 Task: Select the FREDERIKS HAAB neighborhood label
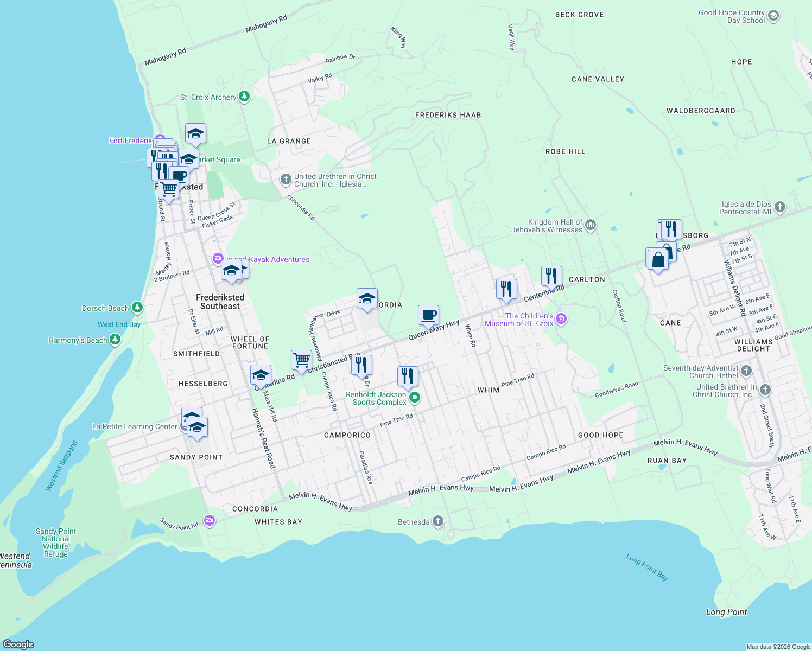[448, 115]
